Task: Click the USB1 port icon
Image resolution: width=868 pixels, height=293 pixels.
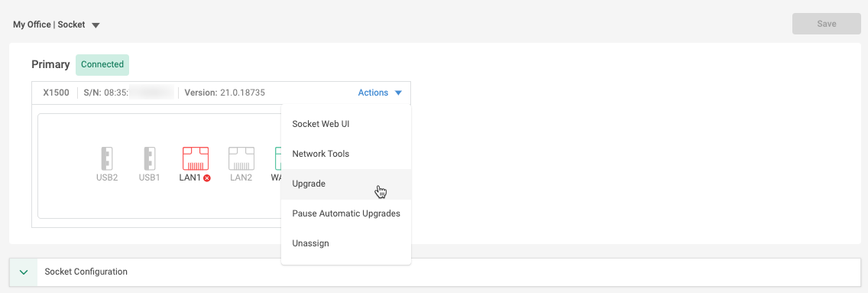Action: point(150,158)
